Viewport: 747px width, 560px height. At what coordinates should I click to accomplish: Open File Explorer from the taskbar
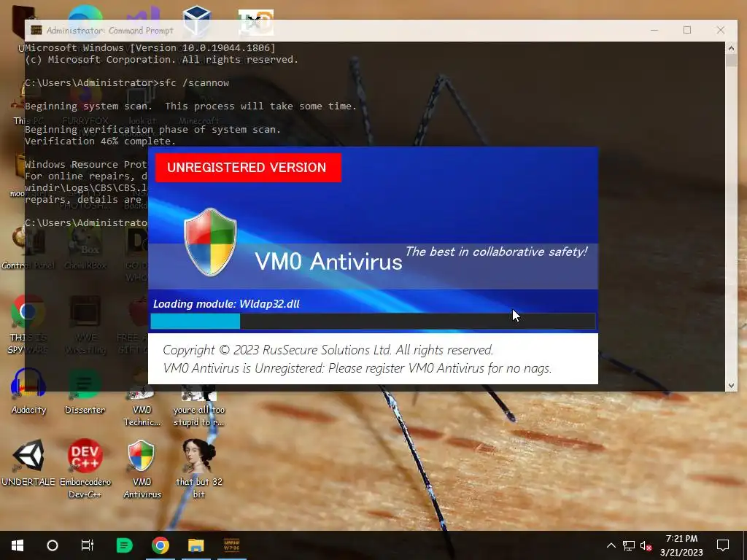(x=196, y=545)
